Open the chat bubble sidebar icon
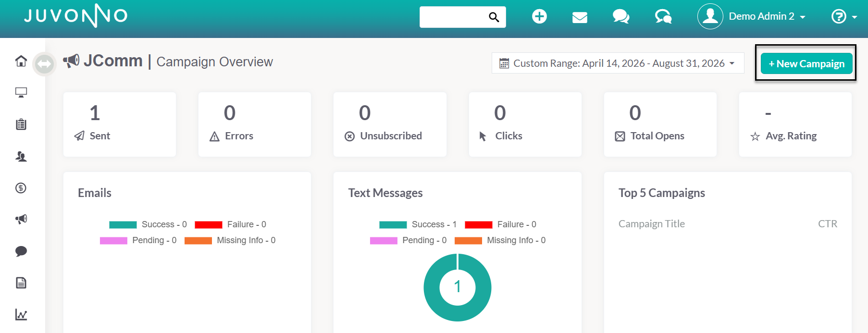The height and width of the screenshot is (333, 868). 21,251
